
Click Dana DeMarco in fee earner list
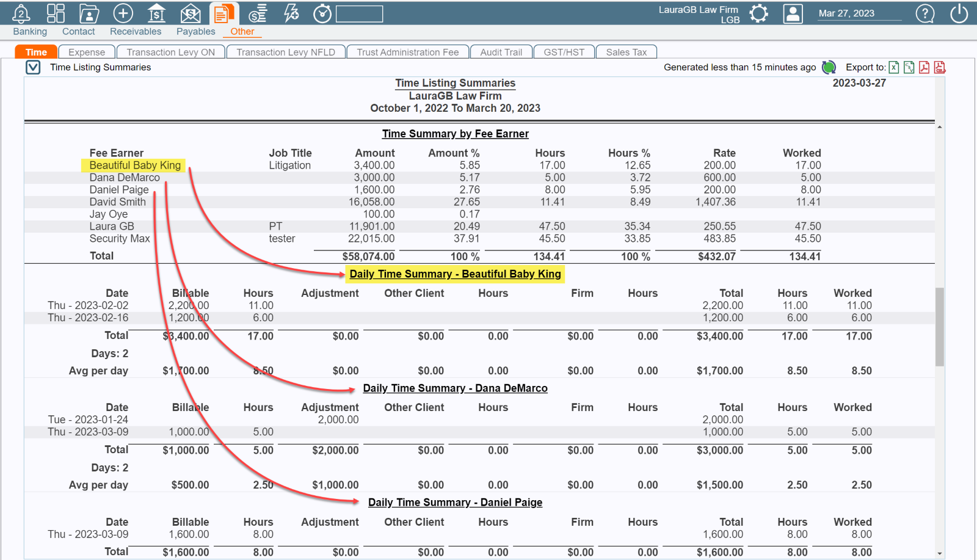pyautogui.click(x=125, y=178)
